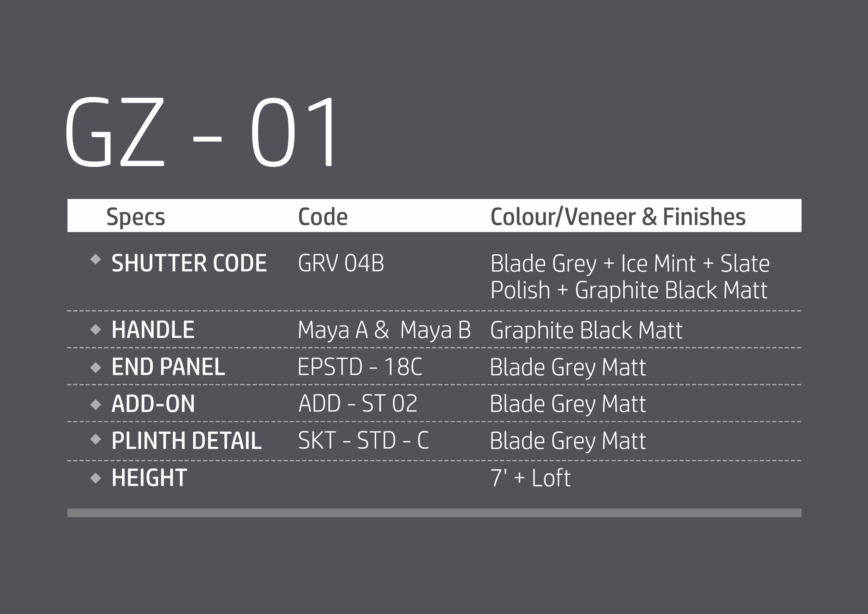Click the diamond bullet beside END PANEL
Viewport: 868px width, 614px height.
coord(96,367)
